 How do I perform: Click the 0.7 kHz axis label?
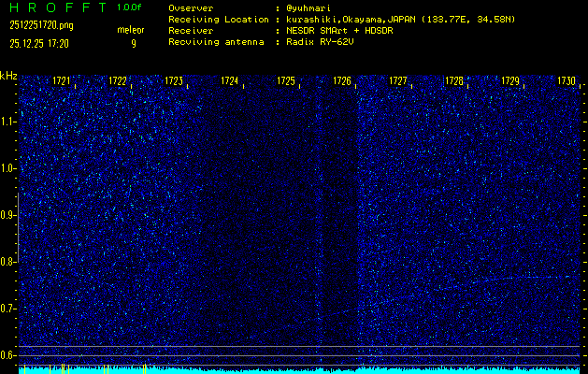coord(8,309)
